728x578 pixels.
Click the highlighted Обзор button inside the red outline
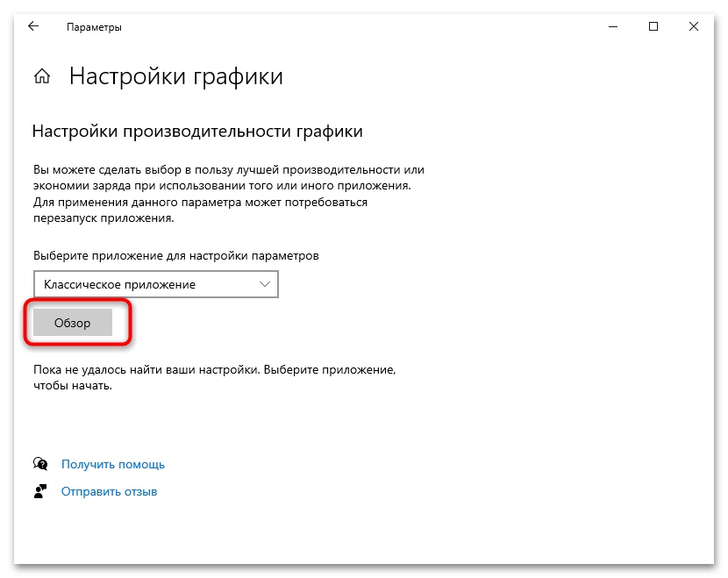(74, 322)
